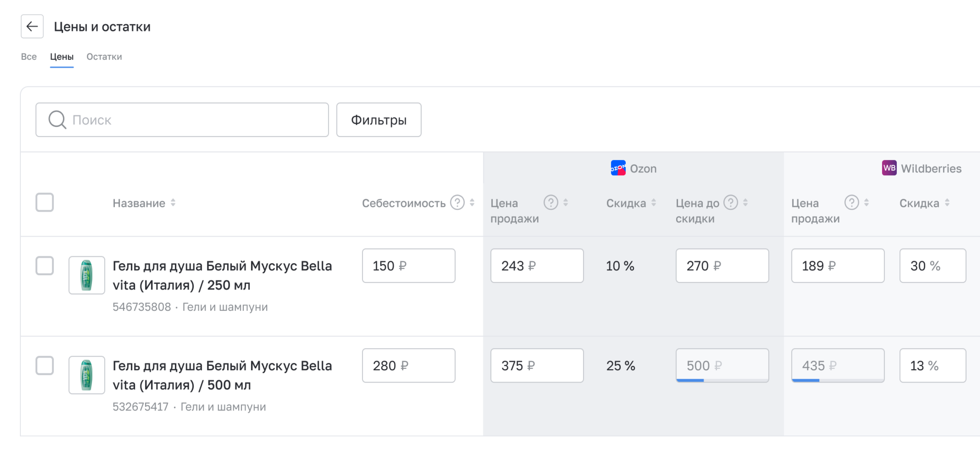The height and width of the screenshot is (456, 980).
Task: Open Wildberries Цена продажи help icon
Action: (x=851, y=203)
